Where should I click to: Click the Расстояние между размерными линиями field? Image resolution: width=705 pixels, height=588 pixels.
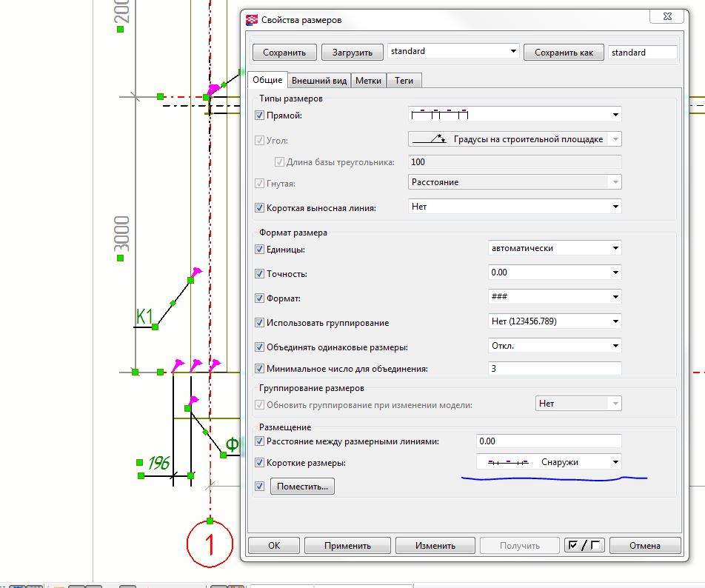click(549, 441)
